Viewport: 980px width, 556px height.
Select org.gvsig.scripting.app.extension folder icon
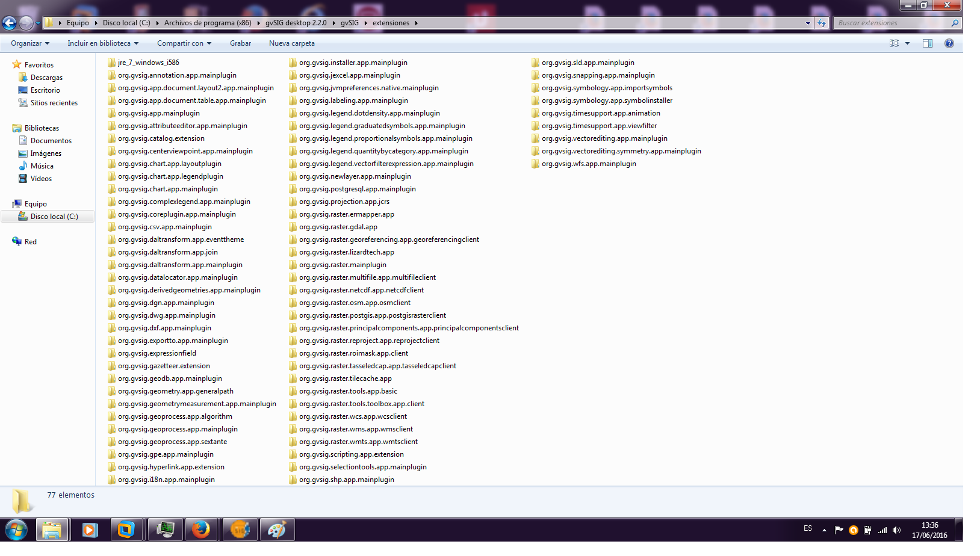pyautogui.click(x=293, y=454)
